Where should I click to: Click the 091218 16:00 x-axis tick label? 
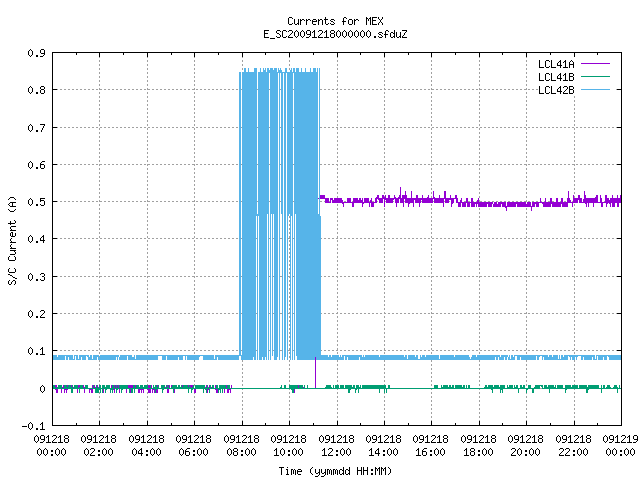click(x=430, y=446)
